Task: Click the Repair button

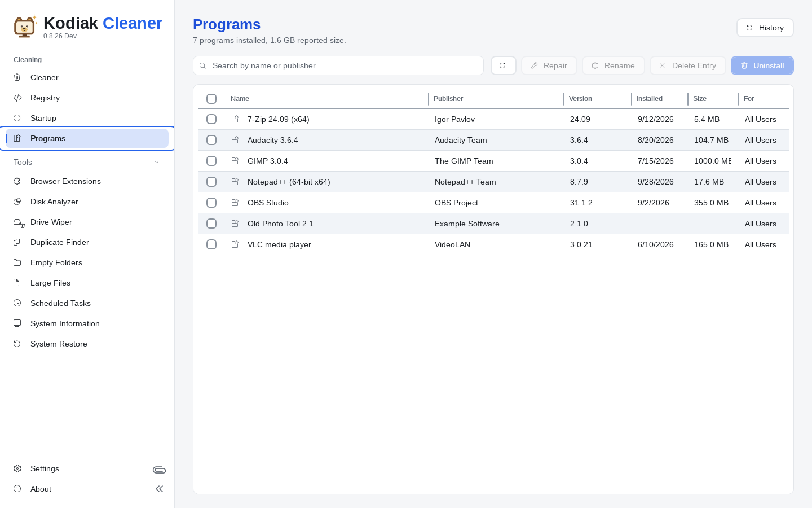Action: tap(549, 65)
